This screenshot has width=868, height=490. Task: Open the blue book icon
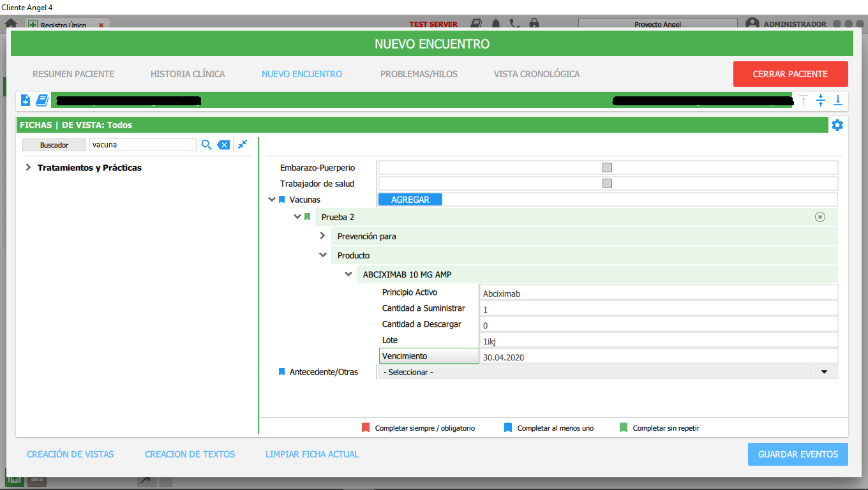pyautogui.click(x=41, y=100)
